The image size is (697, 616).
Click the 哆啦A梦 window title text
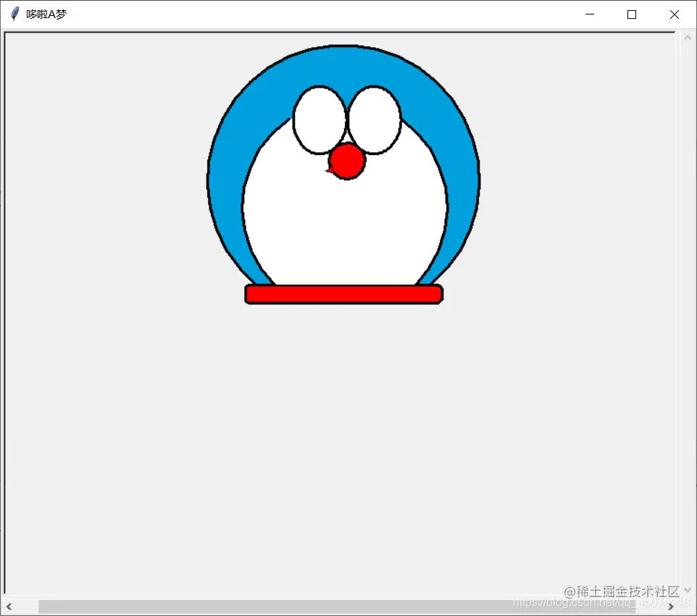[43, 13]
